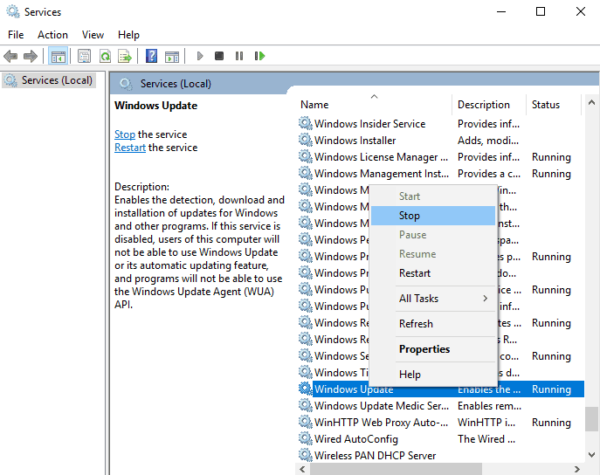This screenshot has height=475, width=600.
Task: Maximize the Services window
Action: tap(540, 11)
